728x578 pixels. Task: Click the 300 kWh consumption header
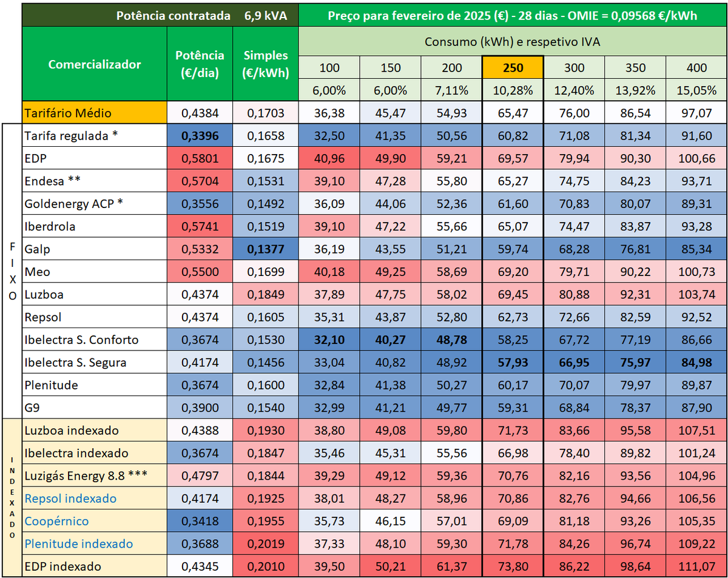575,68
